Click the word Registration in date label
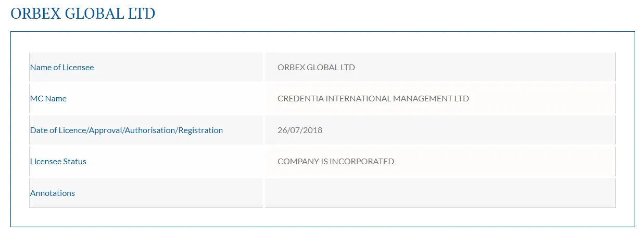Viewport: 644px width, 236px height. click(x=200, y=130)
